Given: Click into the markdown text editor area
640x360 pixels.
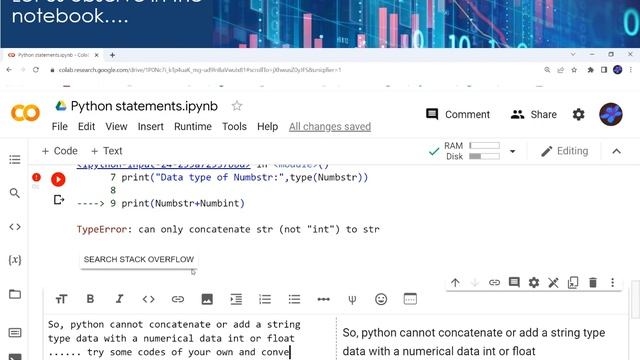Looking at the screenshot, I should pos(190,338).
